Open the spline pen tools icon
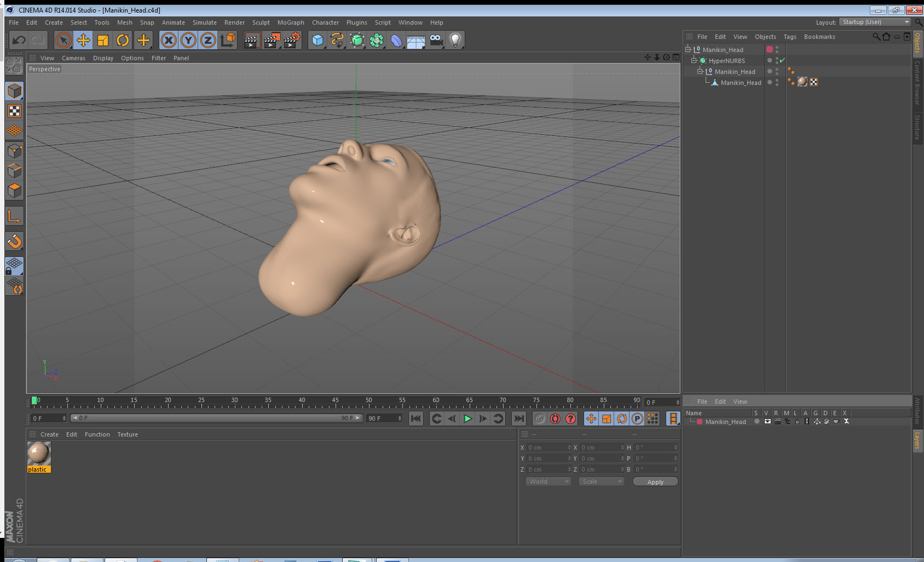The image size is (924, 562). pyautogui.click(x=337, y=40)
